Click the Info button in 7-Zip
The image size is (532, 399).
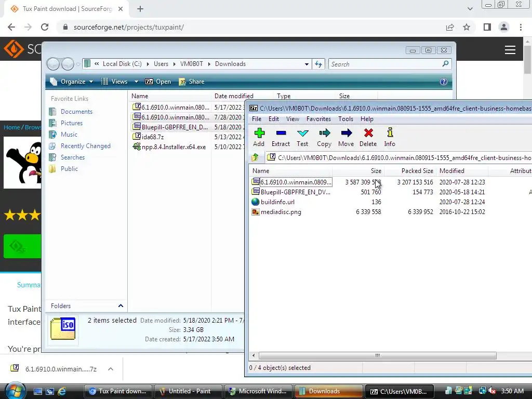(390, 137)
